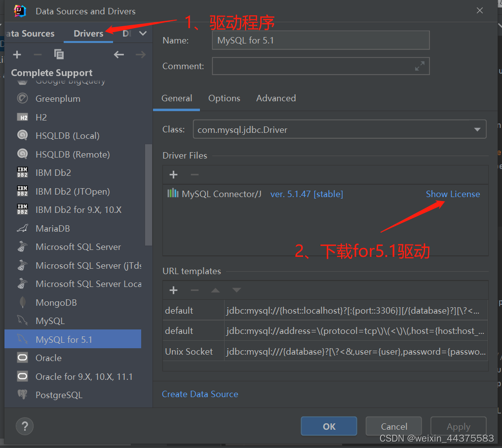Image resolution: width=502 pixels, height=448 pixels.
Task: Click the MySQL Connector/J library icon
Action: (x=173, y=193)
